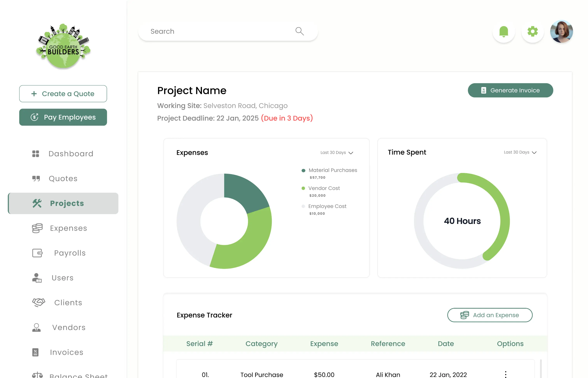Image resolution: width=588 pixels, height=378 pixels.
Task: Click the Clients handshake icon
Action: click(x=39, y=302)
